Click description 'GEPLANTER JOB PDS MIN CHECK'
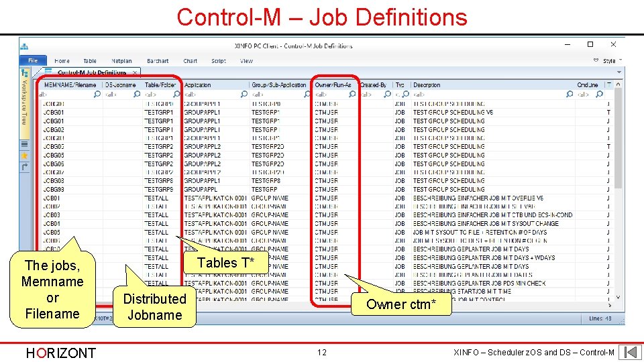The height and width of the screenshot is (362, 644). (x=479, y=283)
